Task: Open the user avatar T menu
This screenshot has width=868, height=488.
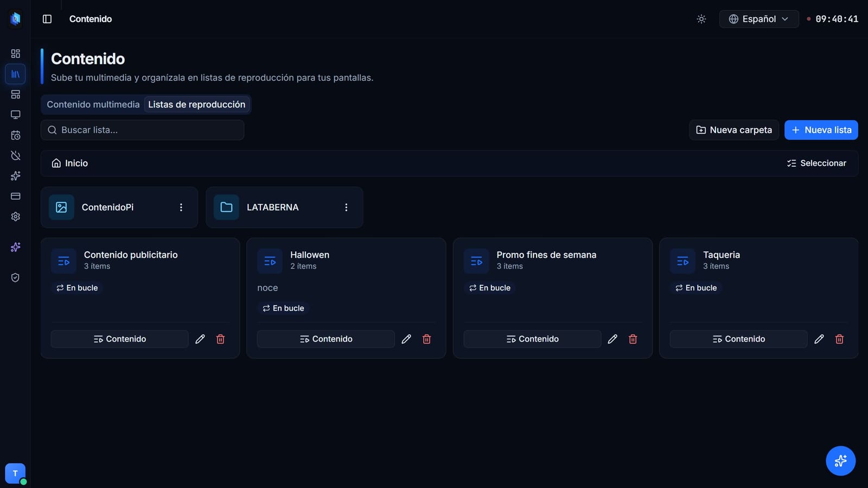Action: click(15, 473)
